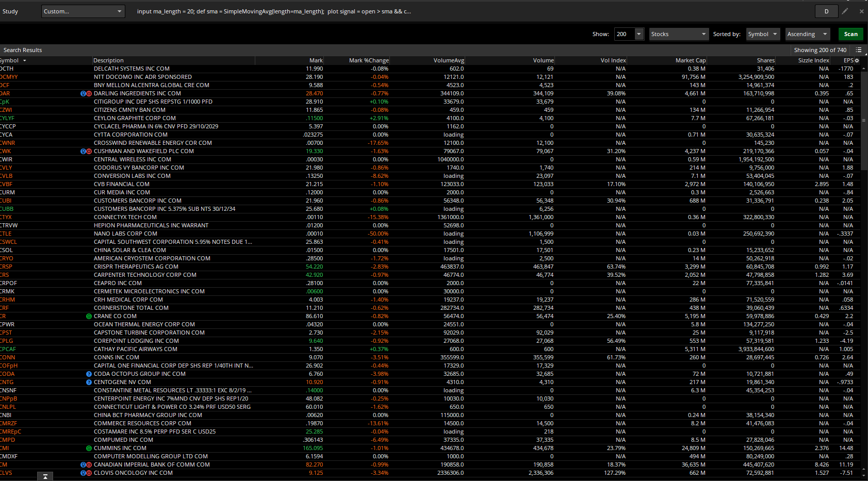
Task: Click the red phone icon on the CWK row
Action: (x=89, y=151)
